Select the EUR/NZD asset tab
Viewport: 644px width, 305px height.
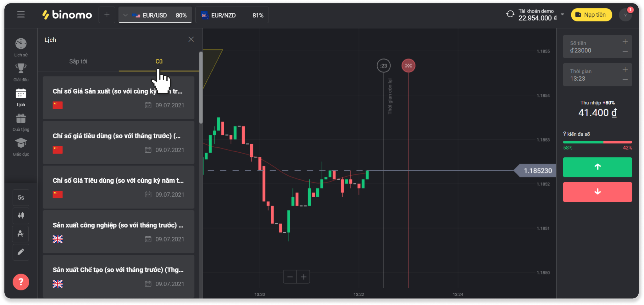pyautogui.click(x=232, y=15)
